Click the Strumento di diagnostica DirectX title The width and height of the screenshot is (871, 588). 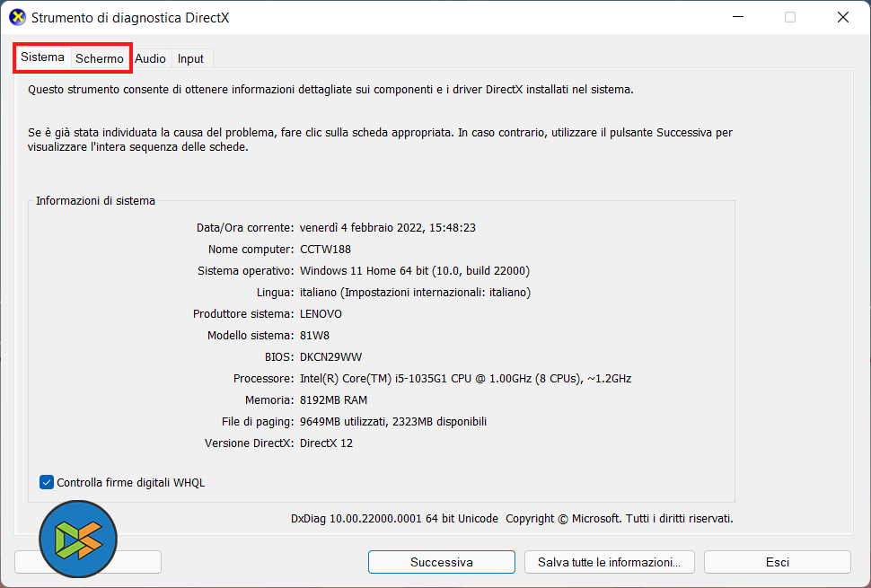(x=130, y=17)
